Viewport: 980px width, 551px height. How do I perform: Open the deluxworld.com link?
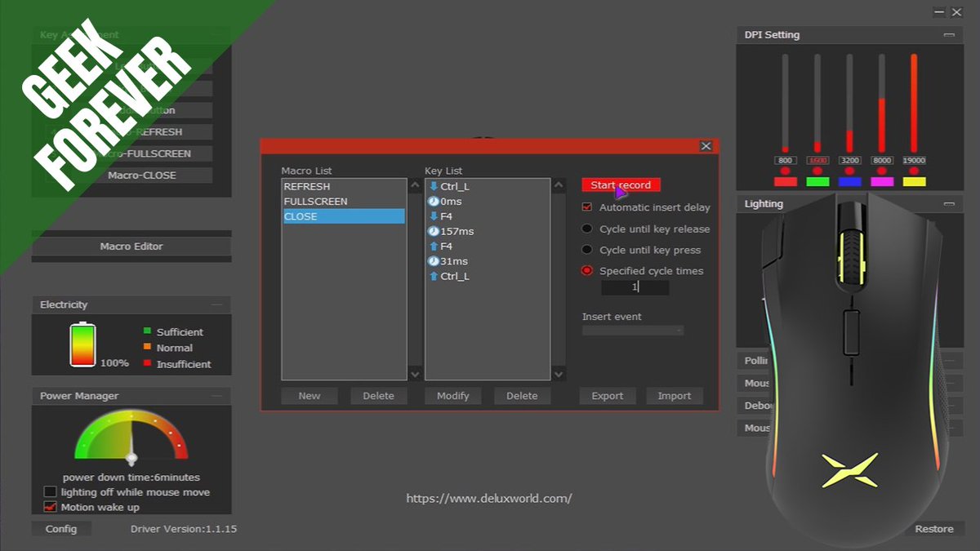click(x=489, y=498)
